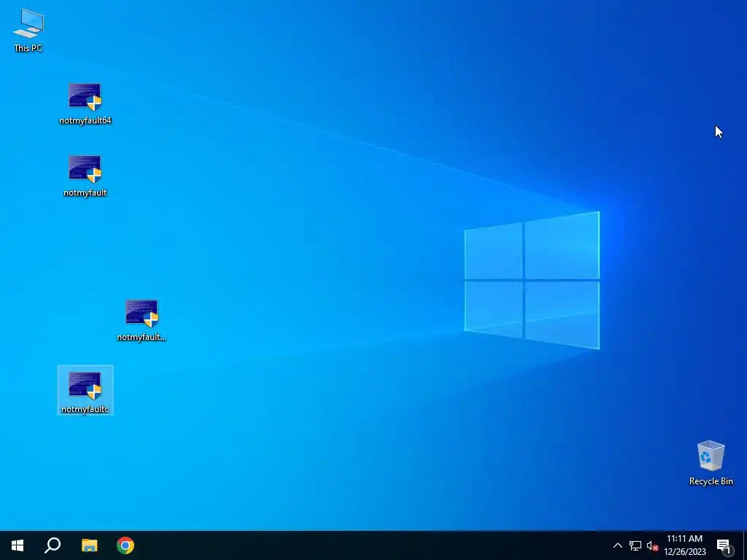Open the Action Center notifications icon
This screenshot has width=747, height=560.
724,546
